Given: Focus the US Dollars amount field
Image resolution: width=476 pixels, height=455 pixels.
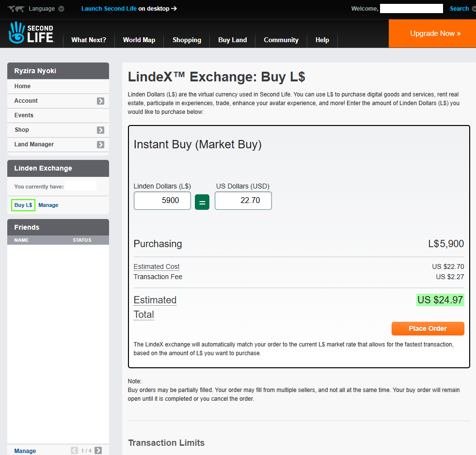Looking at the screenshot, I should click(x=243, y=201).
